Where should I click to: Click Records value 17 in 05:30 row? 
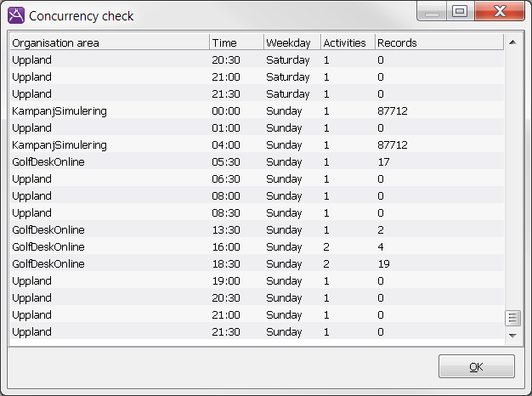(384, 161)
